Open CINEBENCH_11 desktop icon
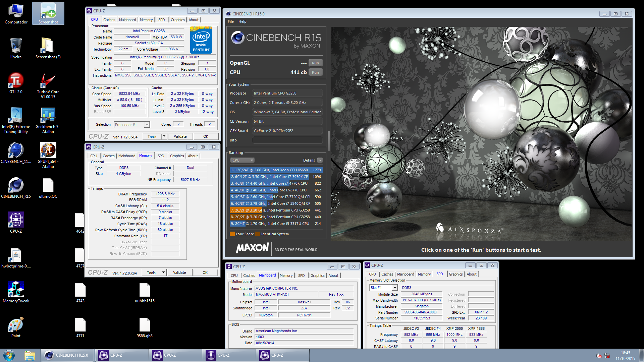The height and width of the screenshot is (362, 644). 16,153
